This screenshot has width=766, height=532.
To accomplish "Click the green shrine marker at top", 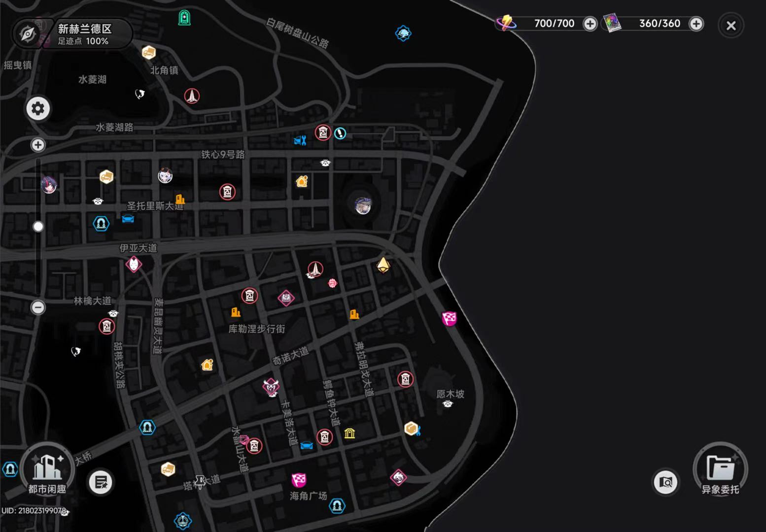I will (184, 18).
